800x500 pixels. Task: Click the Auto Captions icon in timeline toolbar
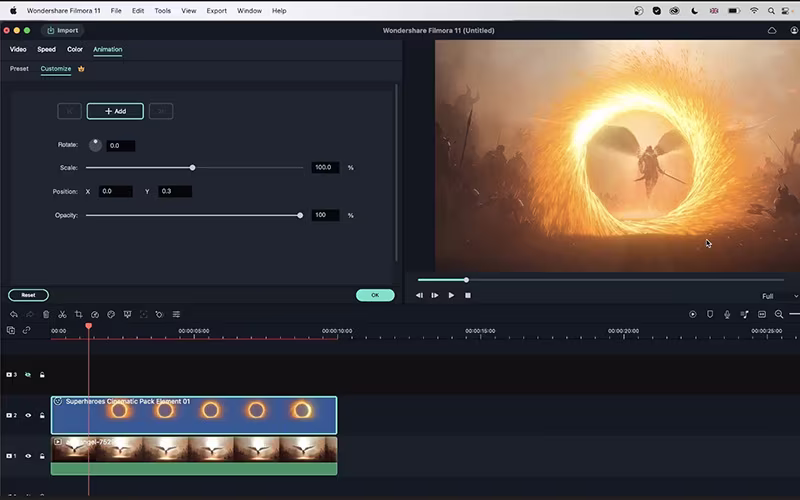(x=762, y=314)
